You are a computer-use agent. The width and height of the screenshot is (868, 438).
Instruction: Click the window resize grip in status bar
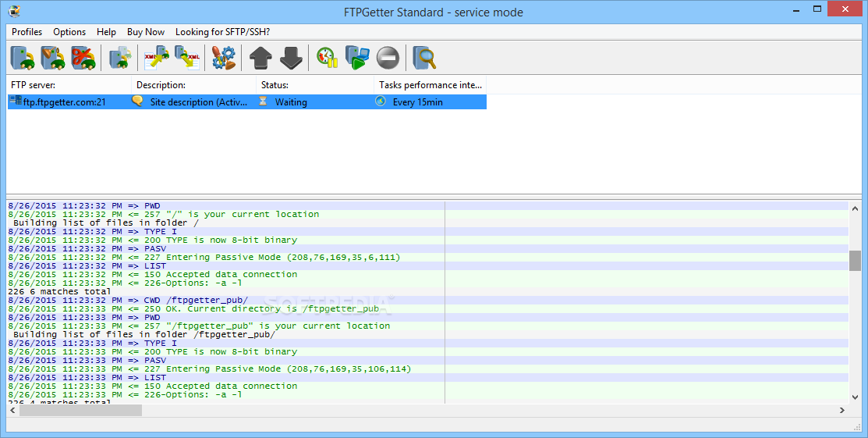[x=857, y=427]
